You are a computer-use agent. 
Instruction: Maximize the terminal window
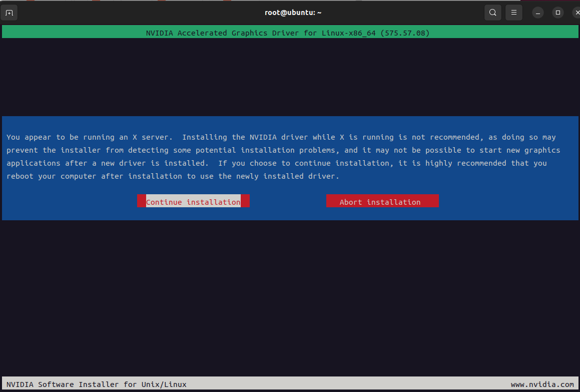558,13
